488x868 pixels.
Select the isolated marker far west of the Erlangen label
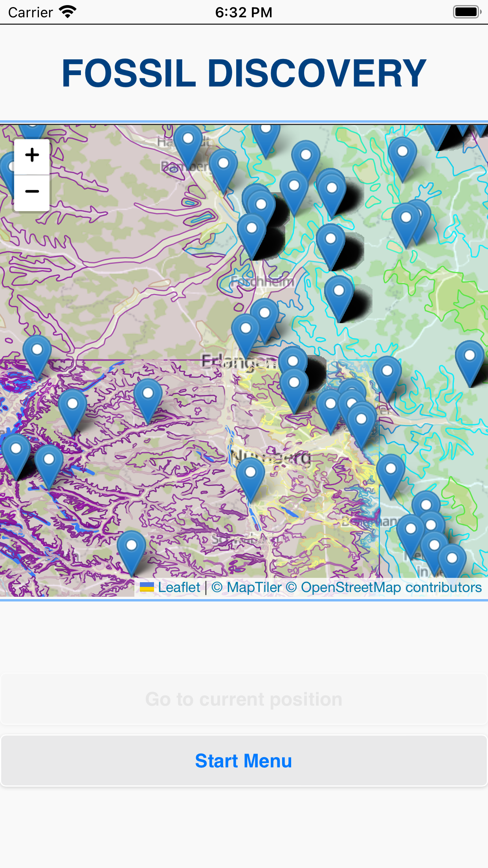[37, 357]
